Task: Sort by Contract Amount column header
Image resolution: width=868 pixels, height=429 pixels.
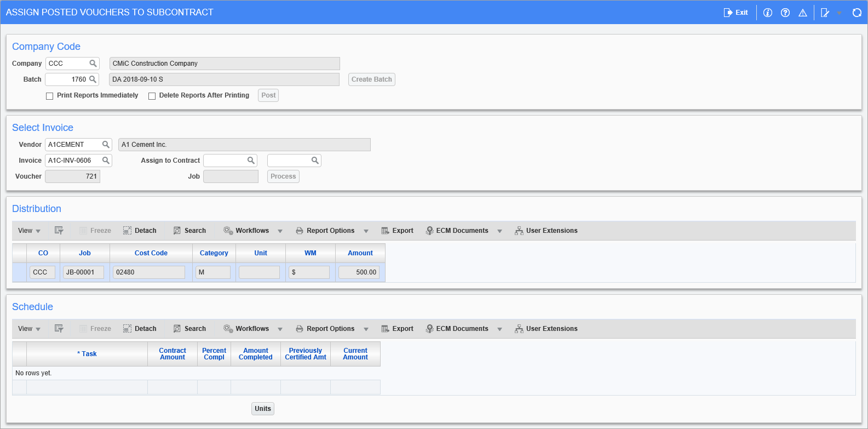Action: tap(173, 354)
